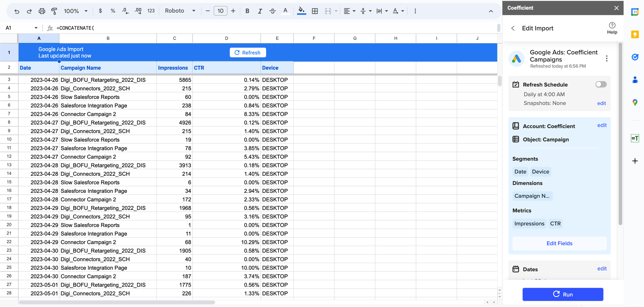Click the Redo icon in toolbar
644x307 pixels.
[x=29, y=11]
